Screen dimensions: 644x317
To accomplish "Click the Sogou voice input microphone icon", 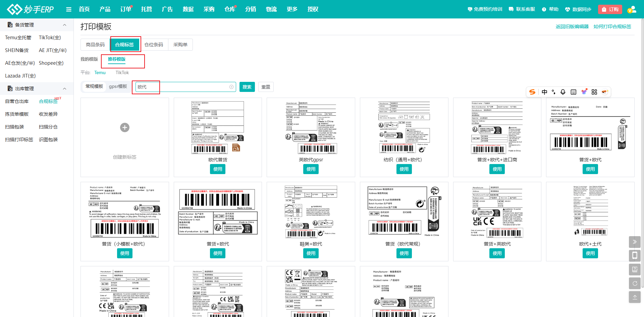I will (x=563, y=92).
